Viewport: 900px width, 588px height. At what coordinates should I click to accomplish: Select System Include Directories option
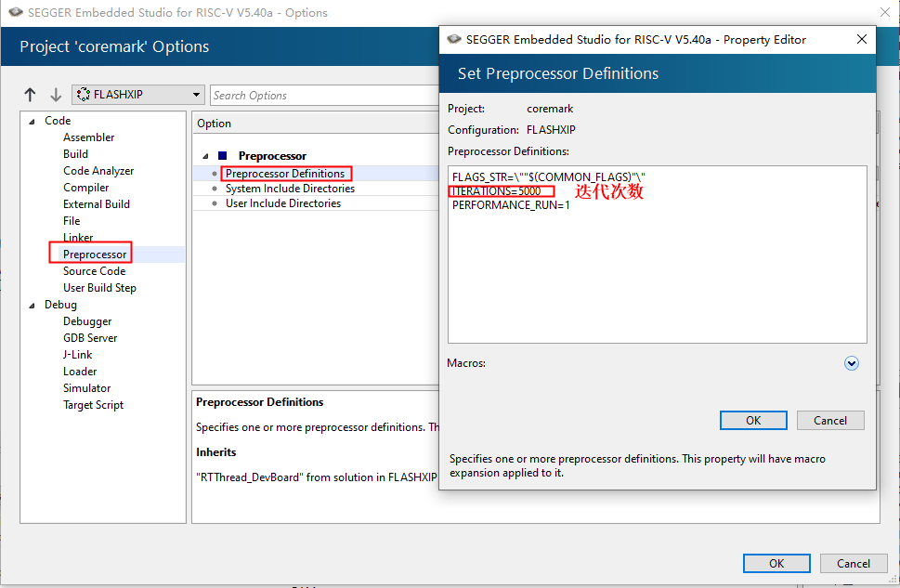(290, 189)
